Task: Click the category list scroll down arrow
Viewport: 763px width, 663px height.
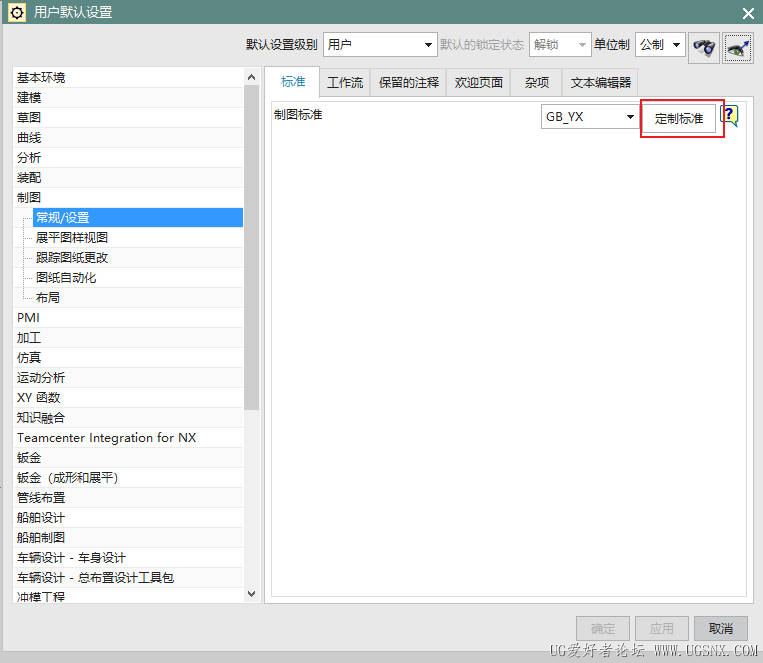Action: pyautogui.click(x=252, y=593)
